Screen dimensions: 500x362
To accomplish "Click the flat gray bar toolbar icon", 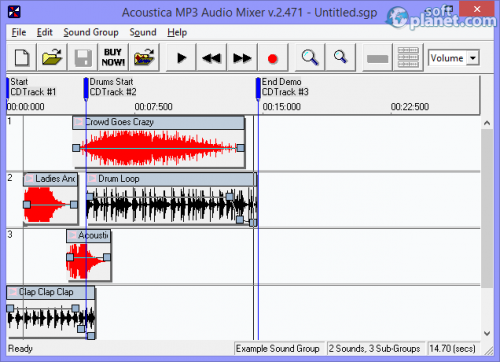I will [x=377, y=58].
